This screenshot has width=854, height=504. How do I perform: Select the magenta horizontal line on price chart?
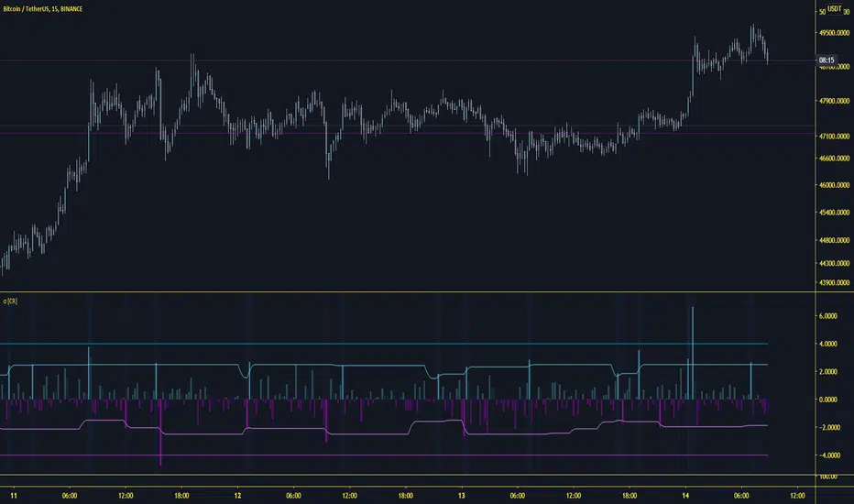(408, 133)
